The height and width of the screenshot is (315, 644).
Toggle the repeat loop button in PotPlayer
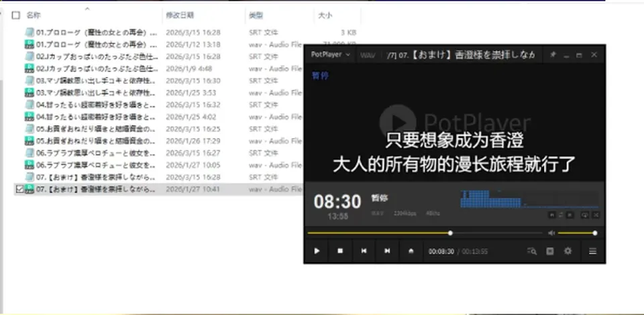coord(584,215)
